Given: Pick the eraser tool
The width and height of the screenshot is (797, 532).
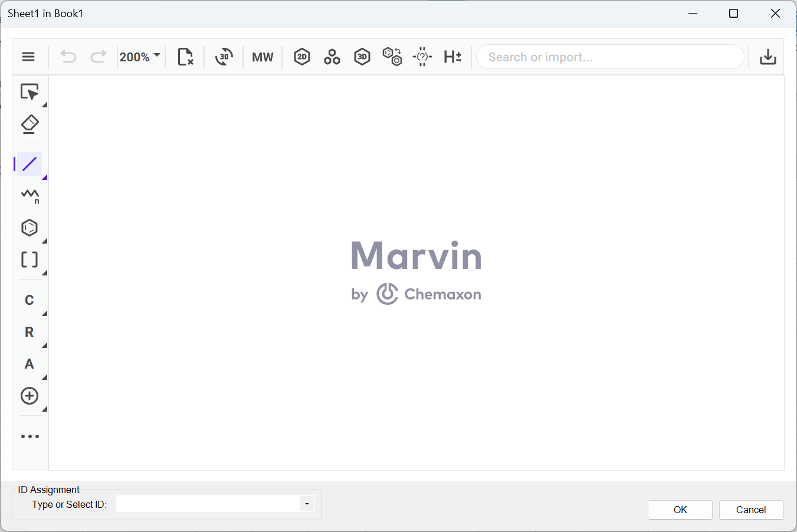Looking at the screenshot, I should [x=29, y=124].
